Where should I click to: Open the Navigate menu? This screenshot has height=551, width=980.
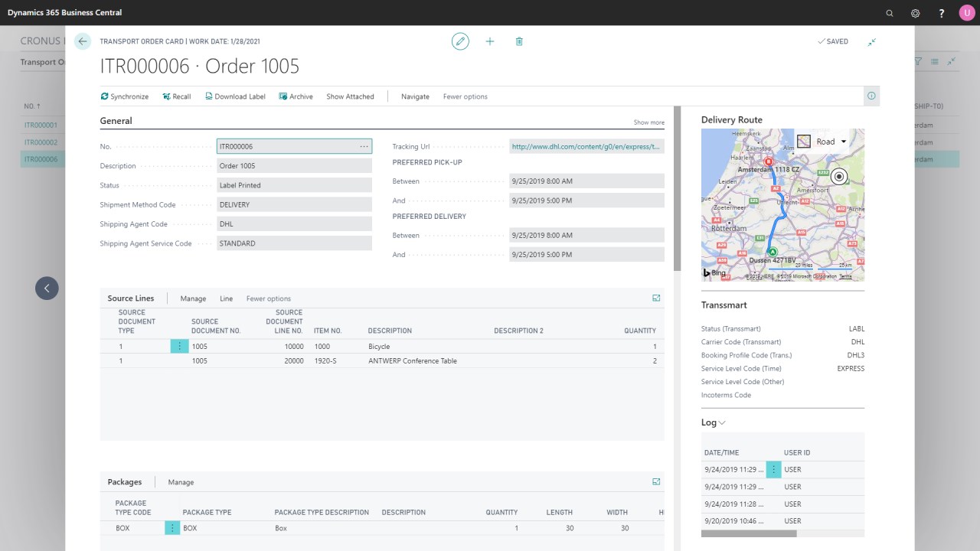pyautogui.click(x=415, y=96)
